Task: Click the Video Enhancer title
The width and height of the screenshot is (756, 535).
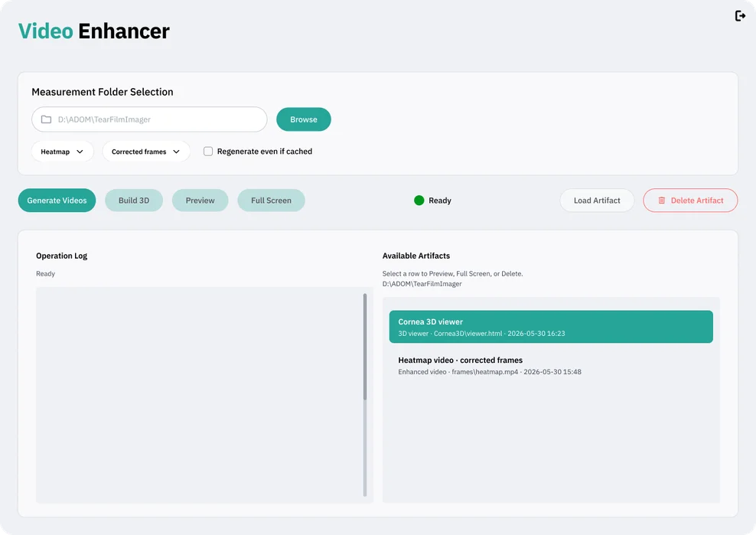Action: pos(94,31)
